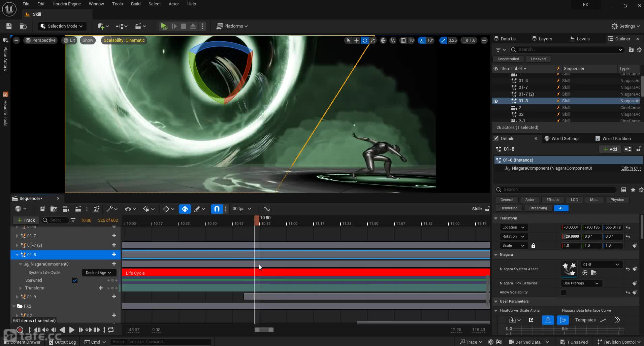Click the Edit in C++ link

(631, 168)
